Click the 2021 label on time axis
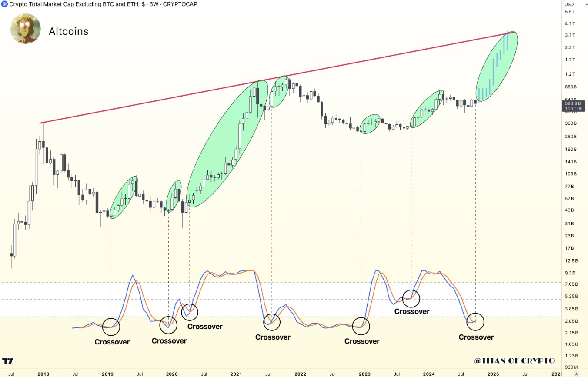This screenshot has width=588, height=377. point(236,374)
